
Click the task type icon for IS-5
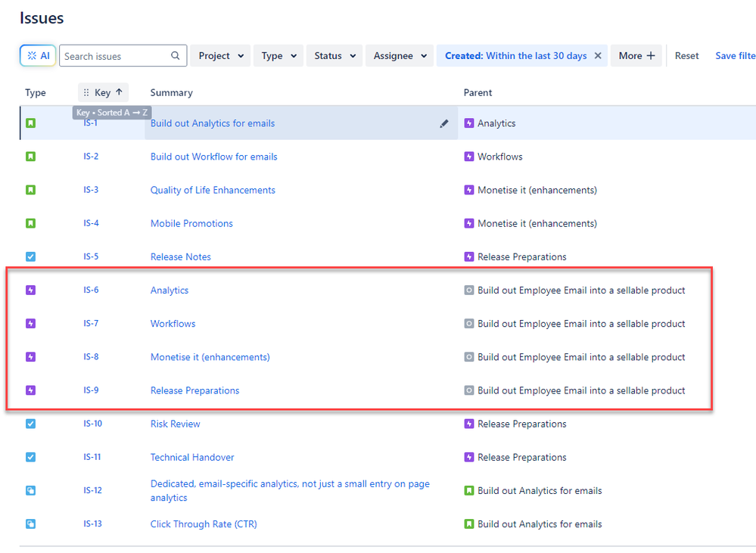pos(30,257)
